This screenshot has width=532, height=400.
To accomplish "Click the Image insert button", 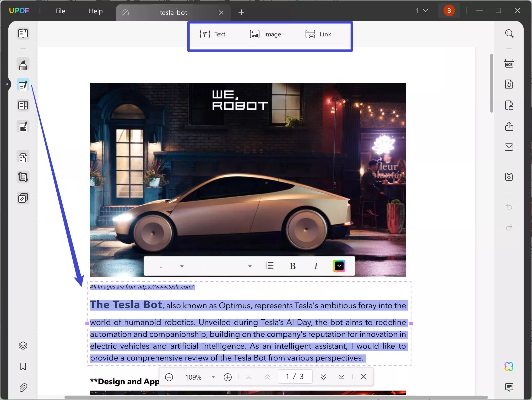I will (x=265, y=34).
